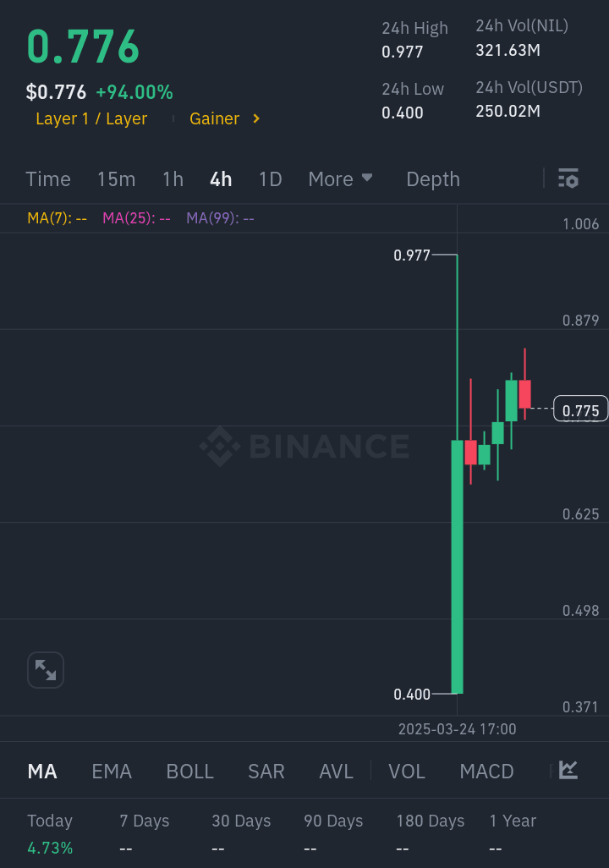
Task: Enable the EMA indicator
Action: click(112, 772)
